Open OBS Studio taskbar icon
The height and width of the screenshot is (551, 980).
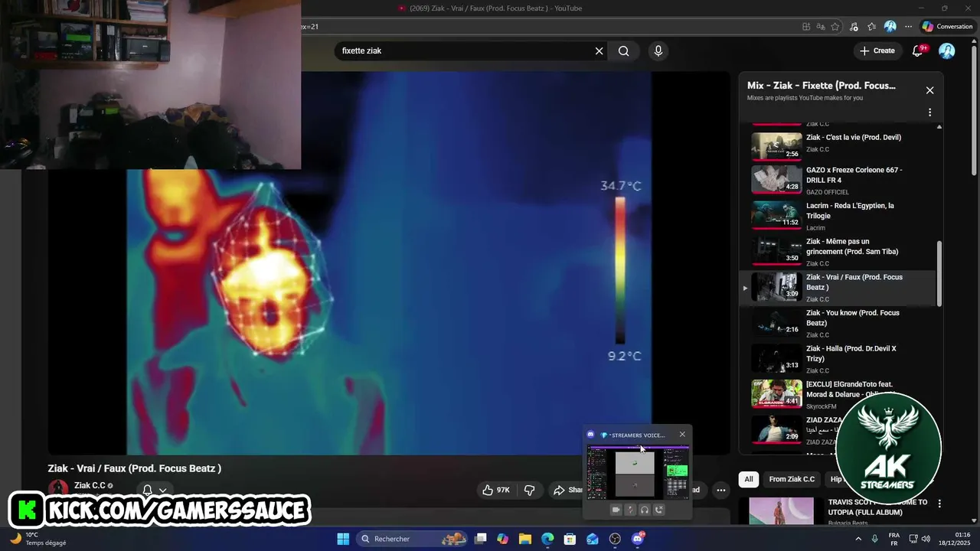point(615,539)
